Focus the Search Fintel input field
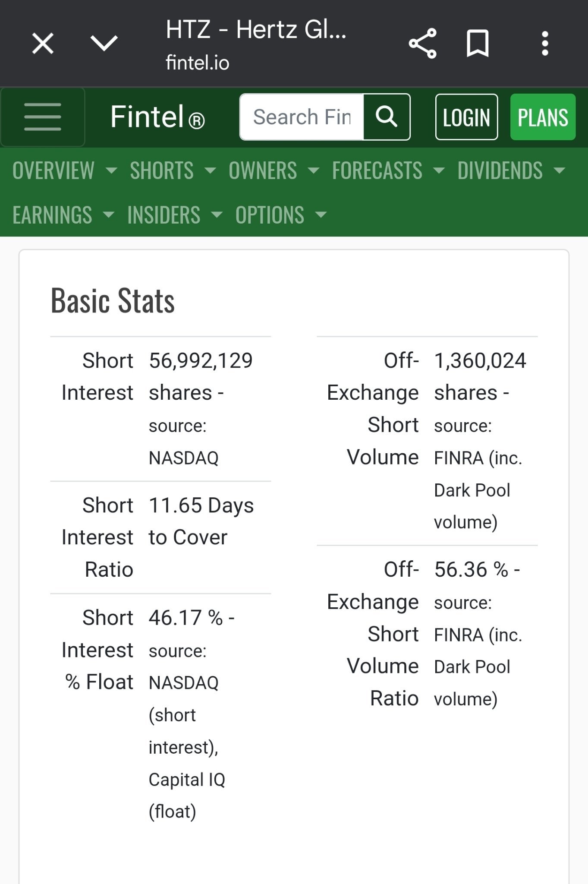Image resolution: width=588 pixels, height=884 pixels. pyautogui.click(x=302, y=117)
